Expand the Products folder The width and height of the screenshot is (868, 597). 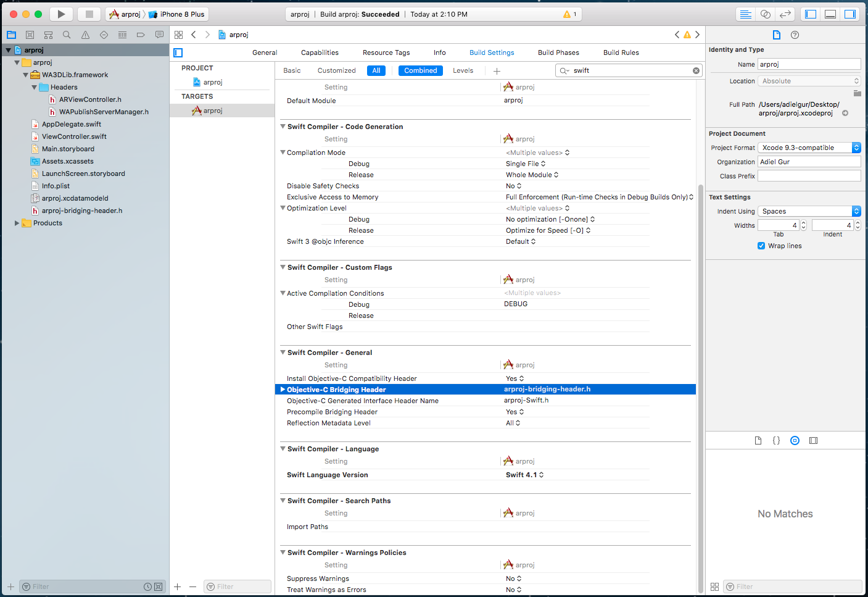(x=17, y=223)
